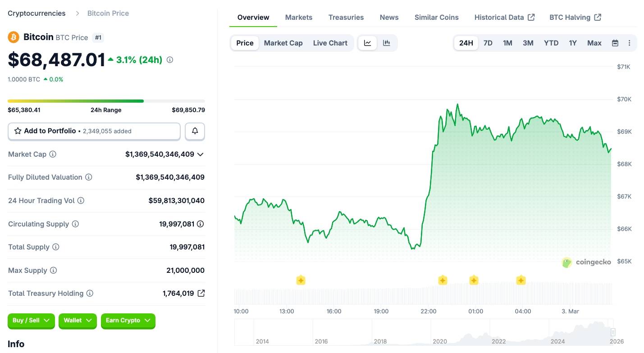Image resolution: width=644 pixels, height=353 pixels.
Task: Click info icon beside Circulating Supply value
Action: 201,224
